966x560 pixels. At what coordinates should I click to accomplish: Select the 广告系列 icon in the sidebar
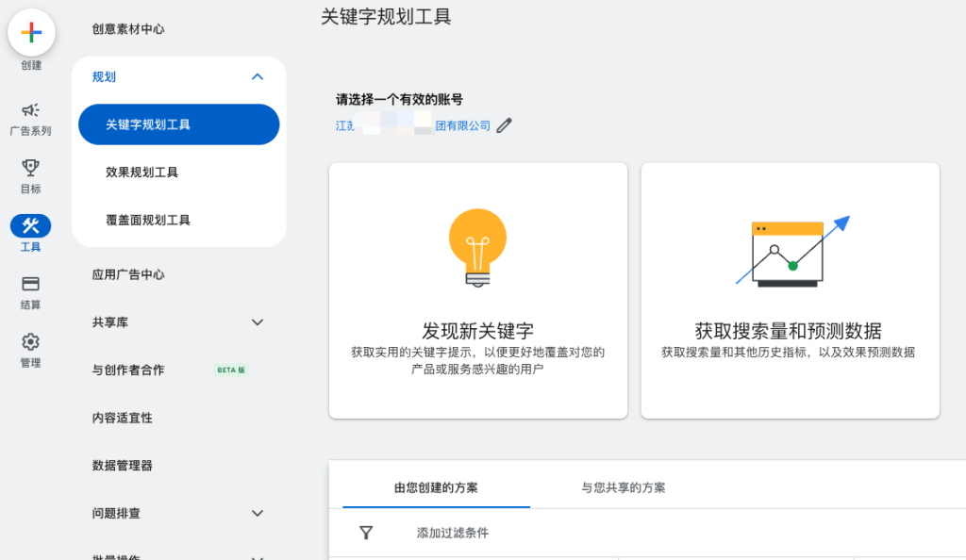tap(31, 111)
